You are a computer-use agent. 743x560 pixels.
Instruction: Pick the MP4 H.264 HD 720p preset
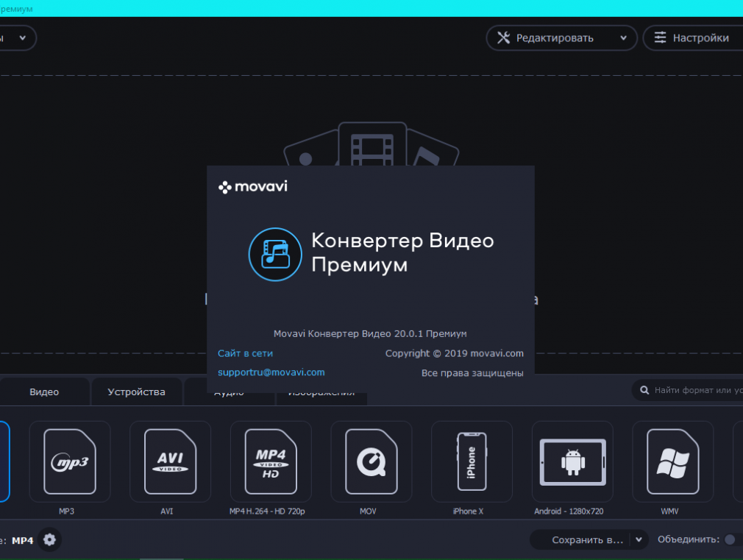point(271,461)
